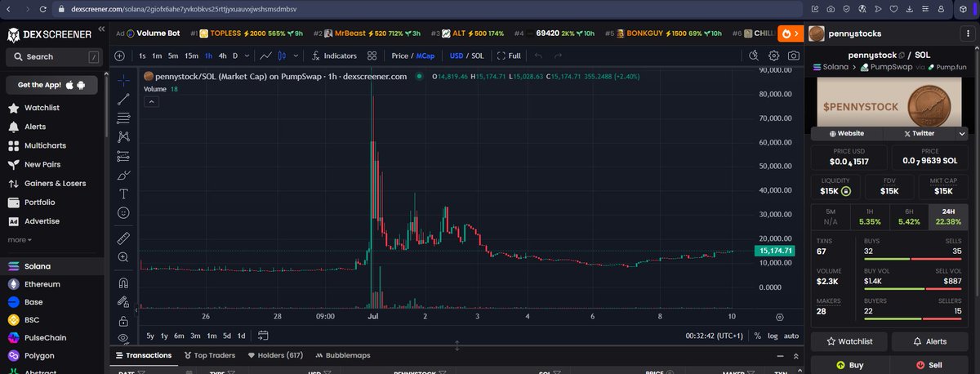Redo the last chart action
980x374 pixels.
pos(559,56)
